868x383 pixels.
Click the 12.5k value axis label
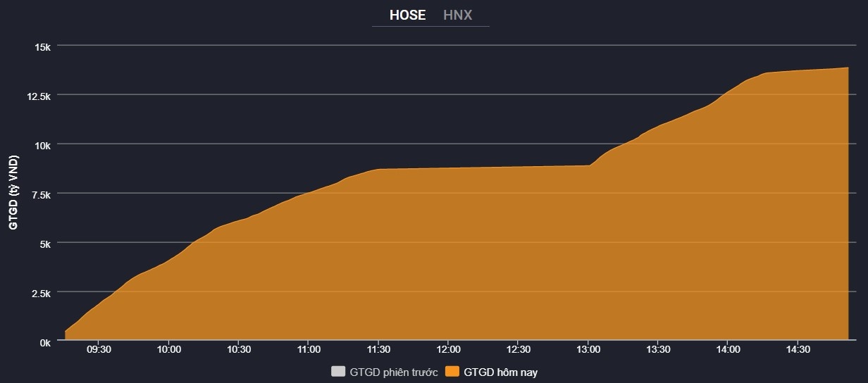click(x=38, y=95)
